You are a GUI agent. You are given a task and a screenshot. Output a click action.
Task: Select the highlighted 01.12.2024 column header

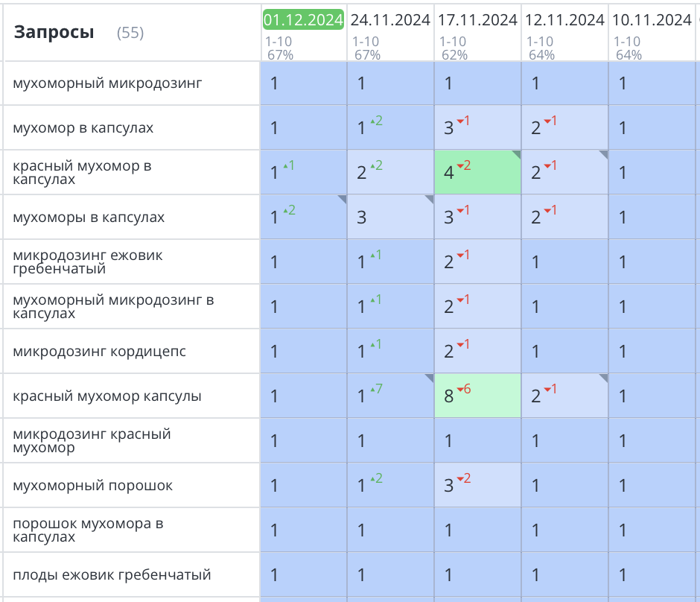pyautogui.click(x=302, y=20)
